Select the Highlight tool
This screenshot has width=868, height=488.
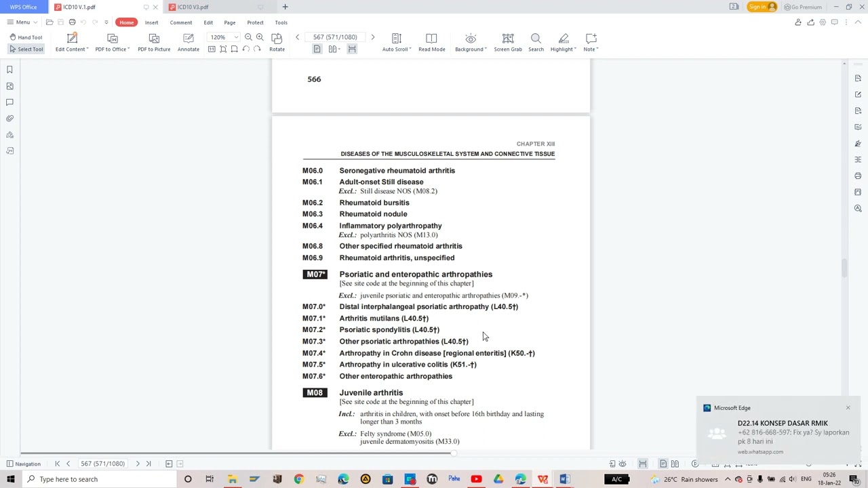coord(563,43)
